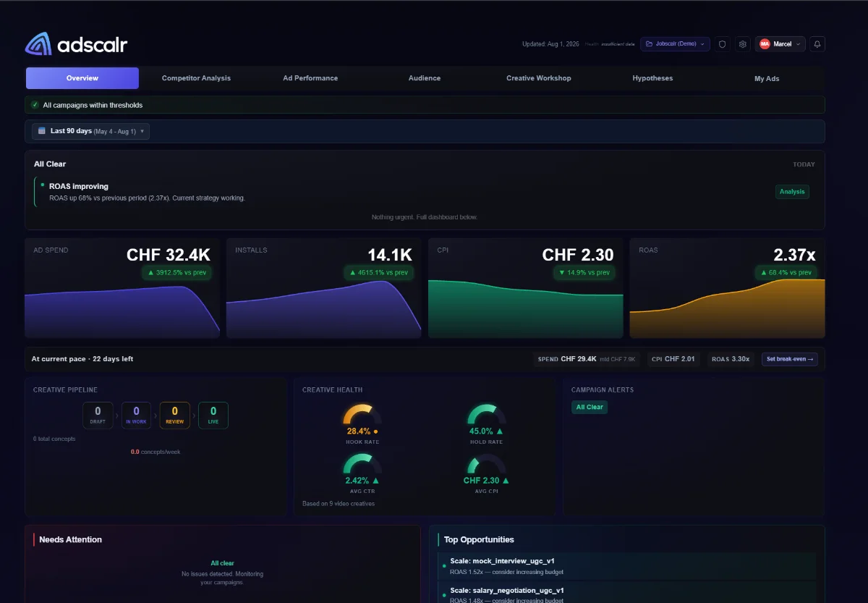The image size is (868, 603).
Task: Click the CPI CHF 2.01 projection chip
Action: click(x=673, y=359)
